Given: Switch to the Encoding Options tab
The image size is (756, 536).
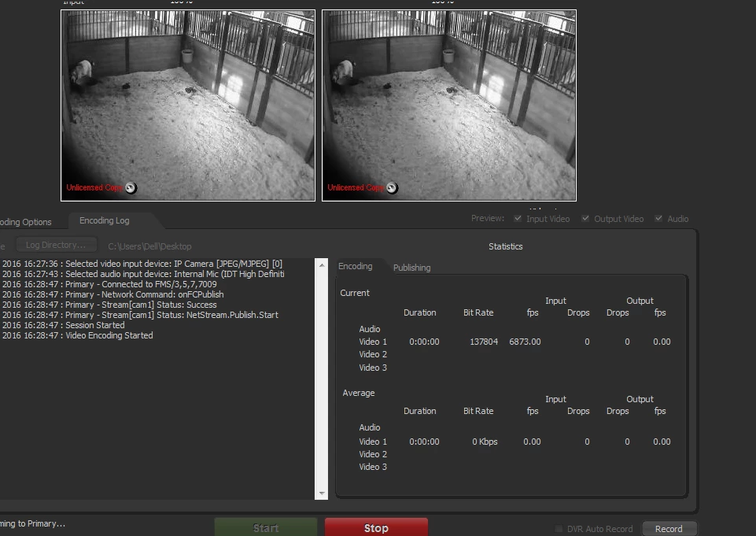Looking at the screenshot, I should tap(26, 222).
